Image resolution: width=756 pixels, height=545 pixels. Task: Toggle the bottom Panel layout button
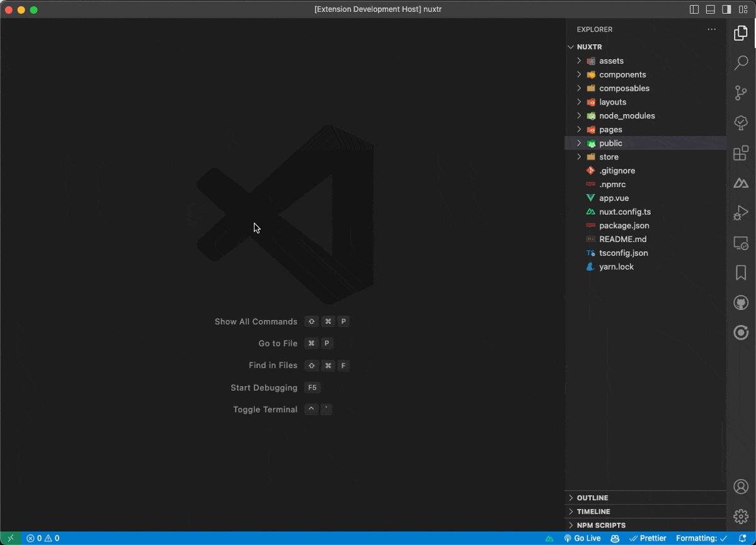click(711, 9)
